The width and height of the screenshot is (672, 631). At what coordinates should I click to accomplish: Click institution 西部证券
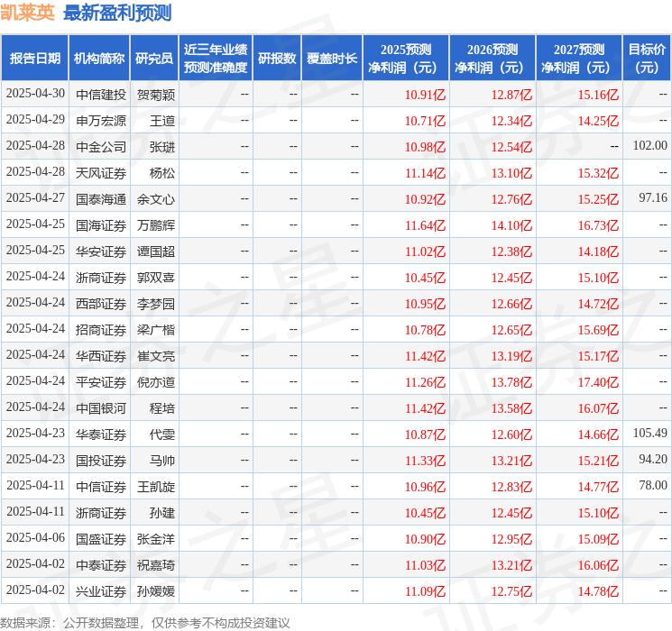[x=101, y=304]
